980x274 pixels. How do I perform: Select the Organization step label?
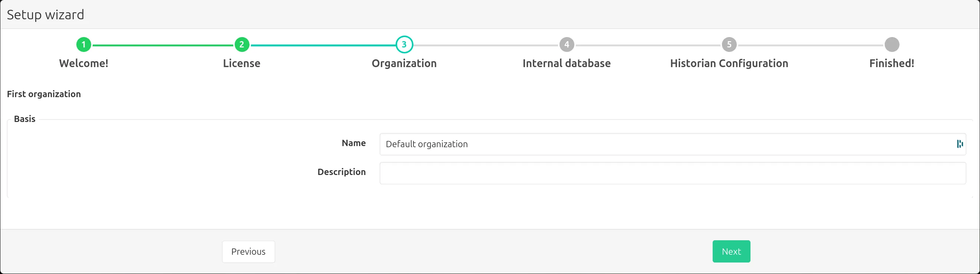coord(404,63)
